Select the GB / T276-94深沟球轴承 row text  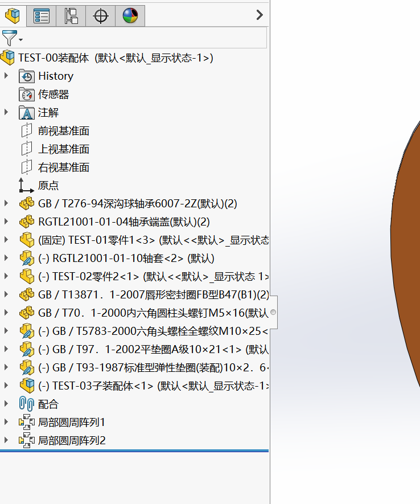click(x=137, y=204)
